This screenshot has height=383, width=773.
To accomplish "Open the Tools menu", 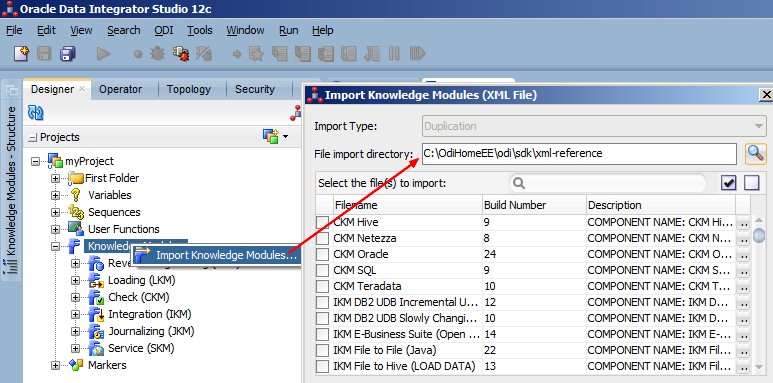I will (200, 31).
